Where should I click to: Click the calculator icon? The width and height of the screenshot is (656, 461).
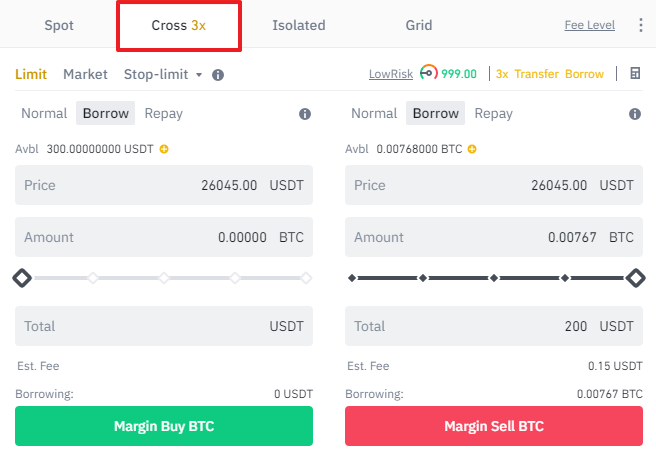[635, 74]
